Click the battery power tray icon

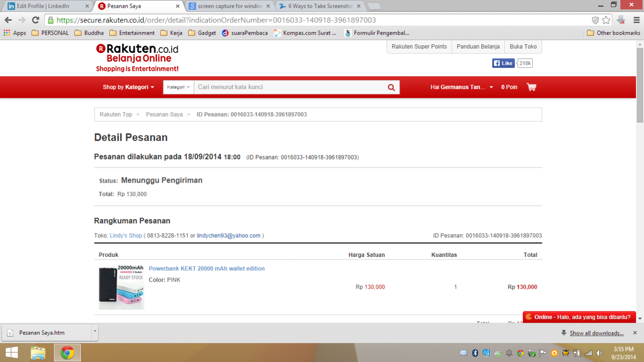(x=577, y=353)
